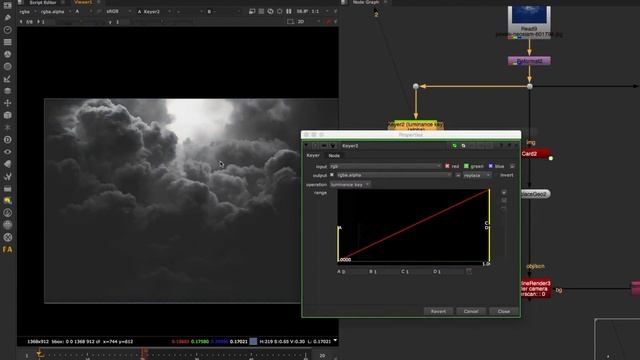Open the MetaData nodes menu icon
Image resolution: width=640 pixels, height=360 pixels.
[x=7, y=164]
